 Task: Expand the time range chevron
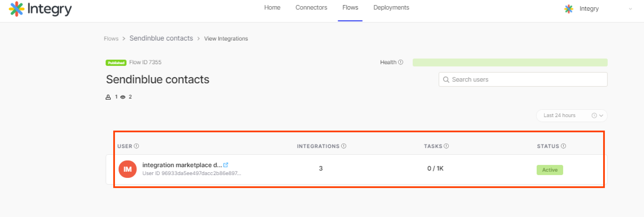click(601, 115)
